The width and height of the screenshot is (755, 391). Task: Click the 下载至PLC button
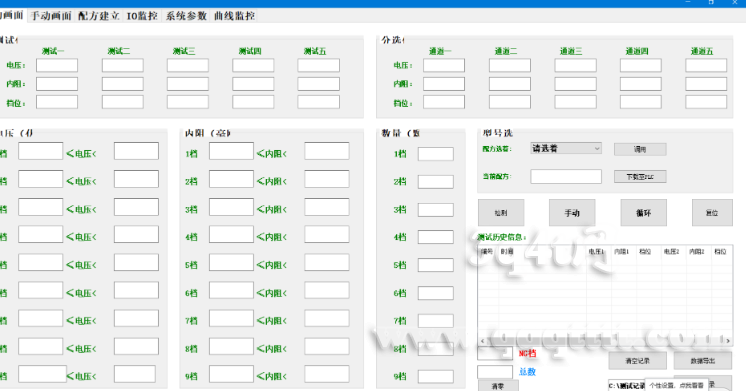tap(640, 177)
